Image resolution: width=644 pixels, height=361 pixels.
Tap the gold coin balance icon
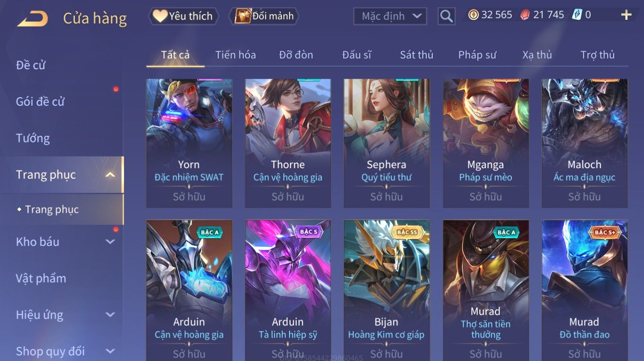coord(473,15)
